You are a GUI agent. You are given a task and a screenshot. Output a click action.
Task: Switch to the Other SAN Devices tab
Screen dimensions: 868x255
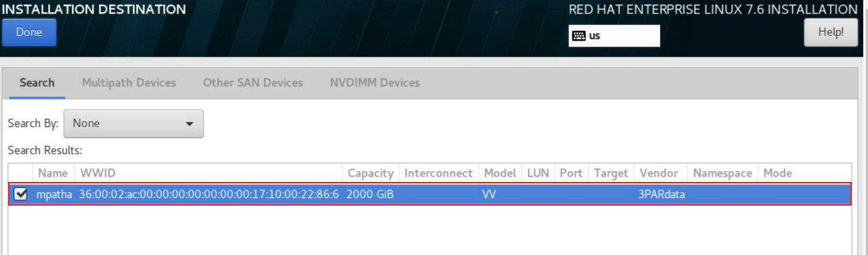[253, 83]
